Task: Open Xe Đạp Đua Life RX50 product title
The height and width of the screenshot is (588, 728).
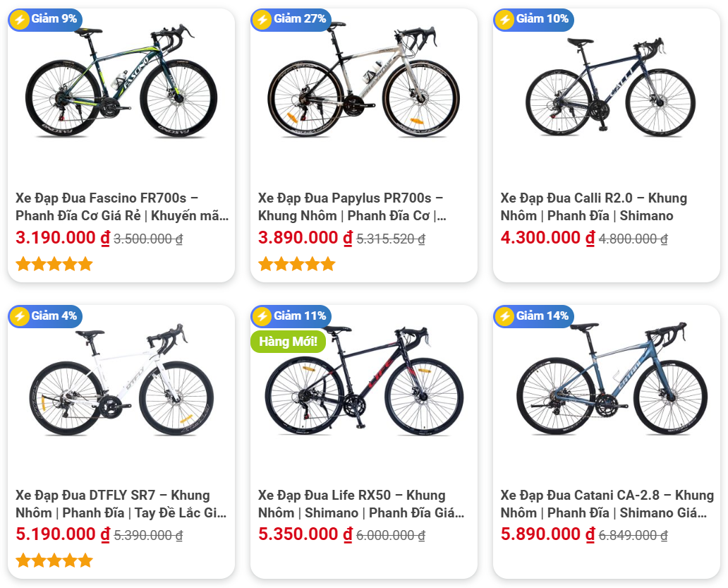Action: tap(361, 504)
